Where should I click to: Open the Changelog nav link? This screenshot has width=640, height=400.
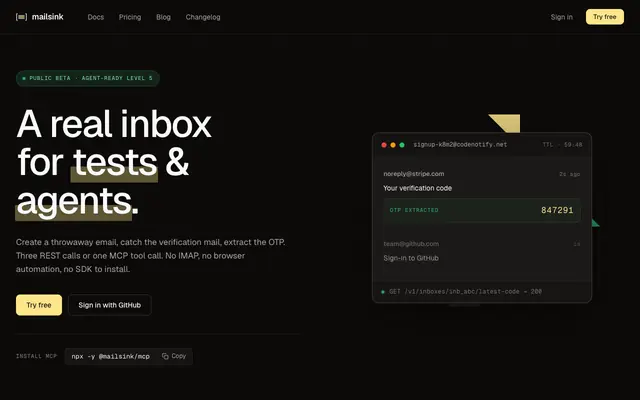click(x=203, y=17)
